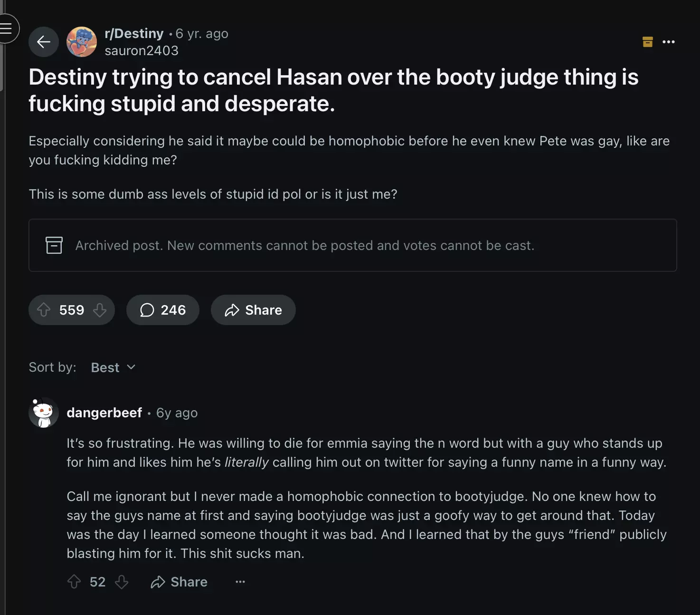This screenshot has height=615, width=700.
Task: Expand the Sort by Best dropdown
Action: 113,367
